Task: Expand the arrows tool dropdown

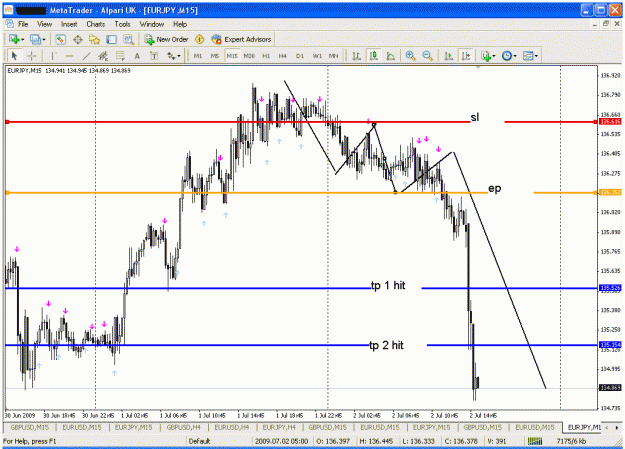Action: [x=179, y=56]
